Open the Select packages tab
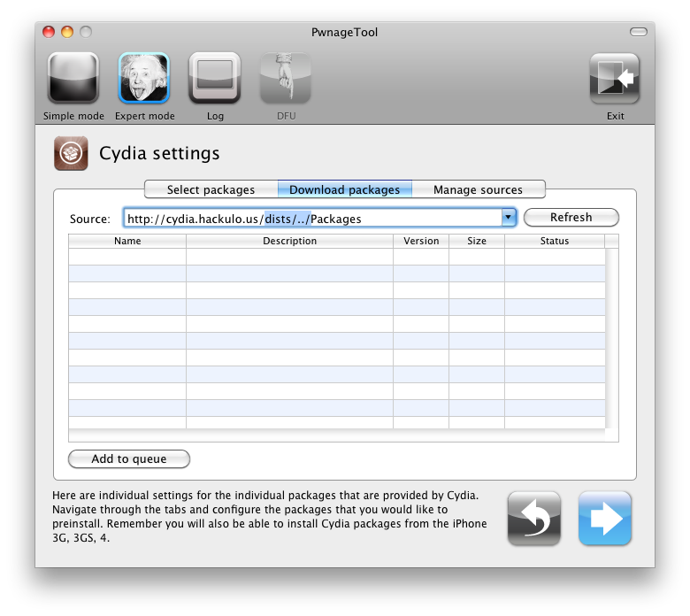Image resolution: width=690 pixels, height=616 pixels. pyautogui.click(x=211, y=189)
